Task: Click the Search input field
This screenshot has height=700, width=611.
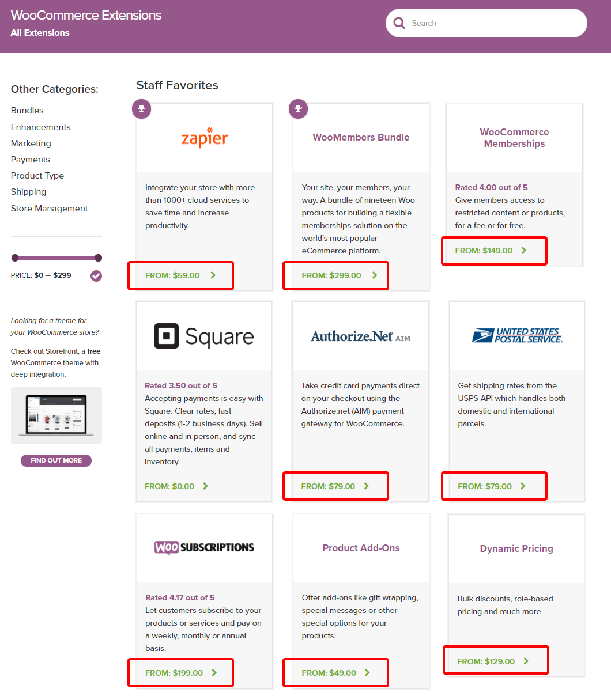Action: tap(486, 23)
